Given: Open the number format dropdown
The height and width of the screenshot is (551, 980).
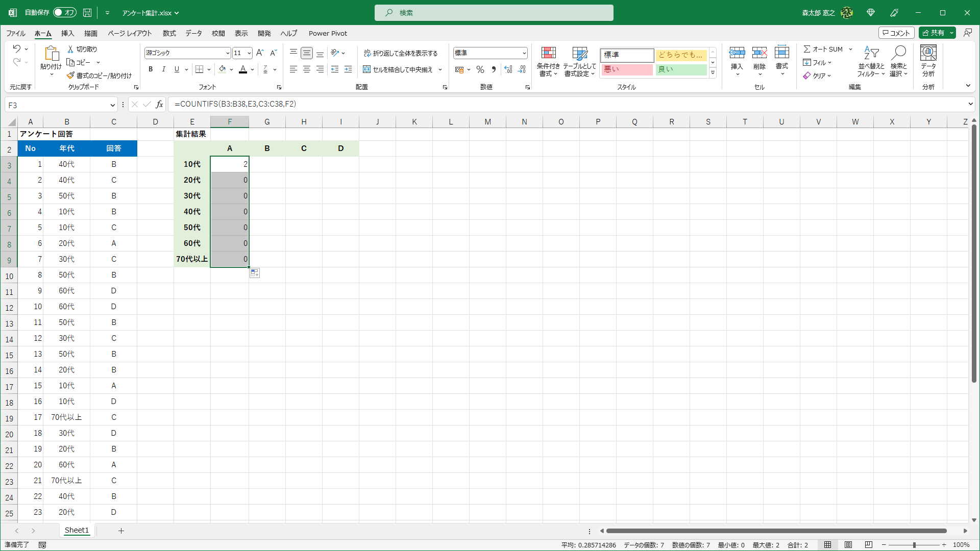Looking at the screenshot, I should [524, 53].
